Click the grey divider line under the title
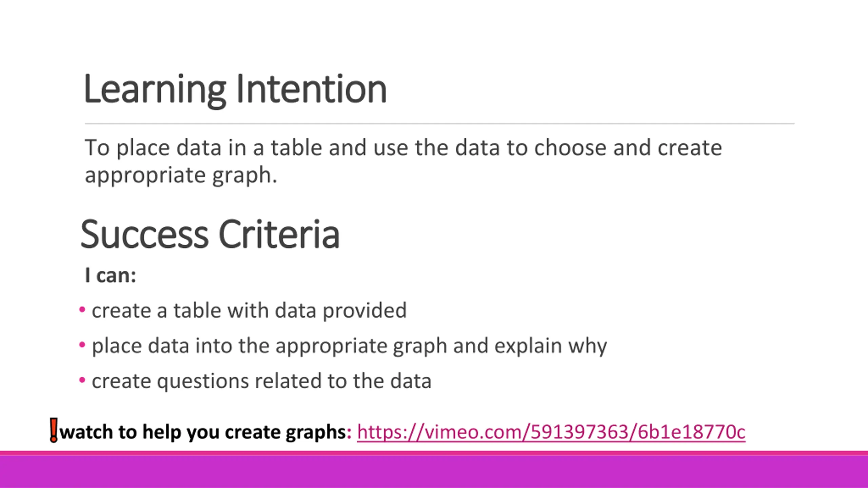868x488 pixels. point(439,124)
